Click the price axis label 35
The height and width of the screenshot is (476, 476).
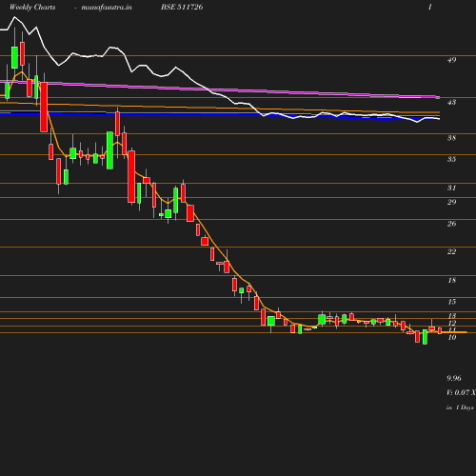point(451,159)
